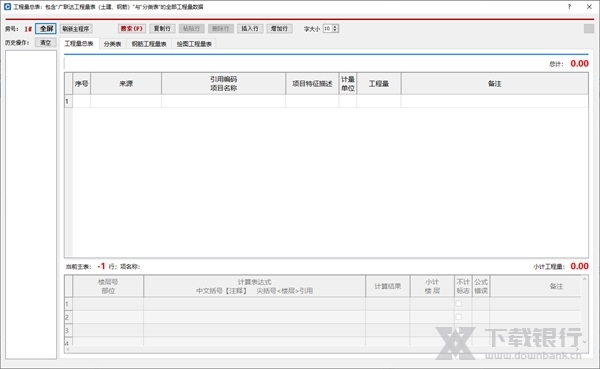This screenshot has width=600, height=369.
Task: Click the 不计标志 column header
Action: click(463, 286)
